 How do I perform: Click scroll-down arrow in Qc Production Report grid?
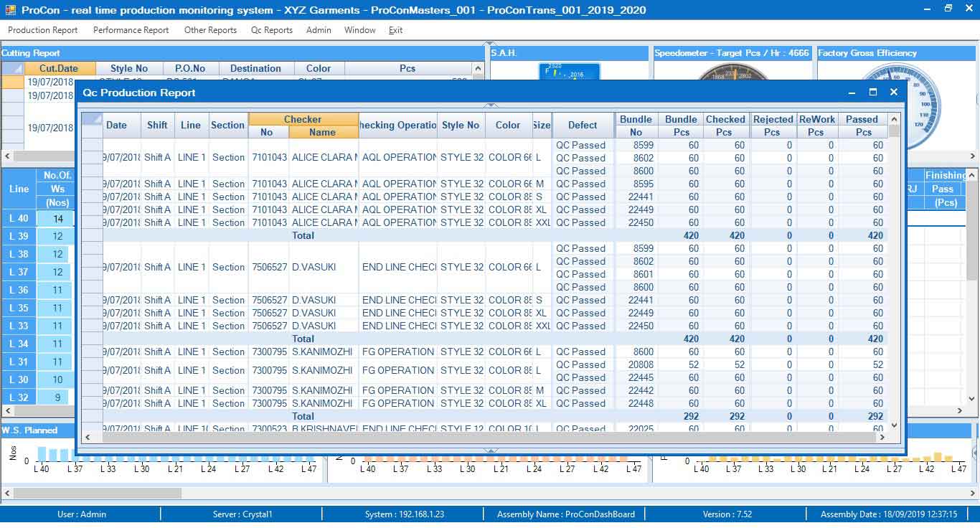894,425
